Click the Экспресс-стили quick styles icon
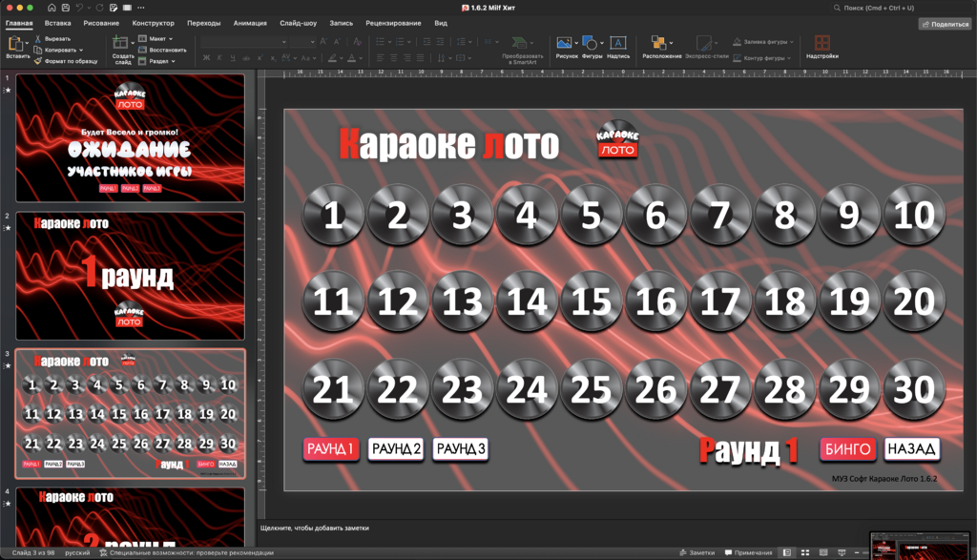This screenshot has width=977, height=560. point(704,42)
